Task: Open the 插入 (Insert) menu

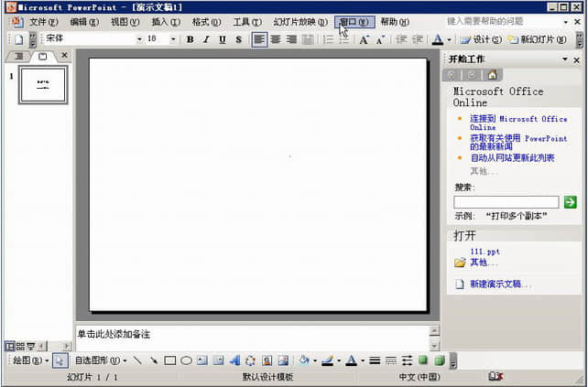Action: [166, 21]
